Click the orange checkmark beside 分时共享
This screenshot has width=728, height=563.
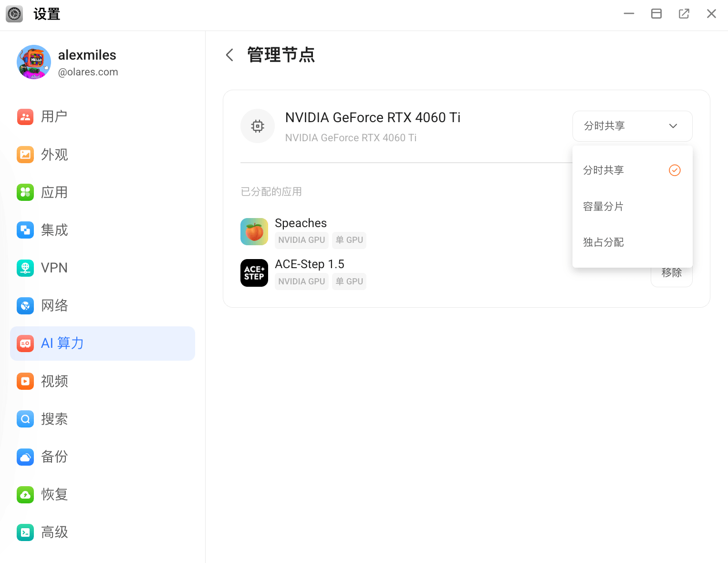pos(675,170)
